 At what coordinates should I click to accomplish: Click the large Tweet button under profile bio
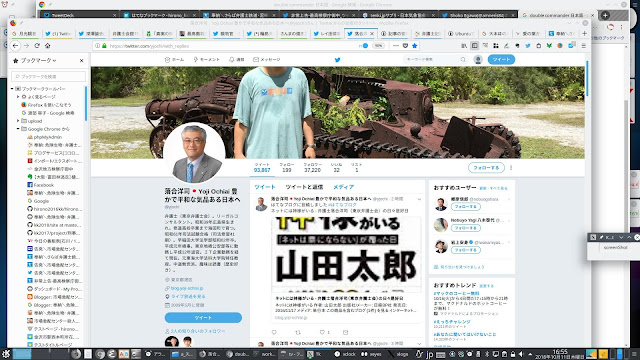203,318
